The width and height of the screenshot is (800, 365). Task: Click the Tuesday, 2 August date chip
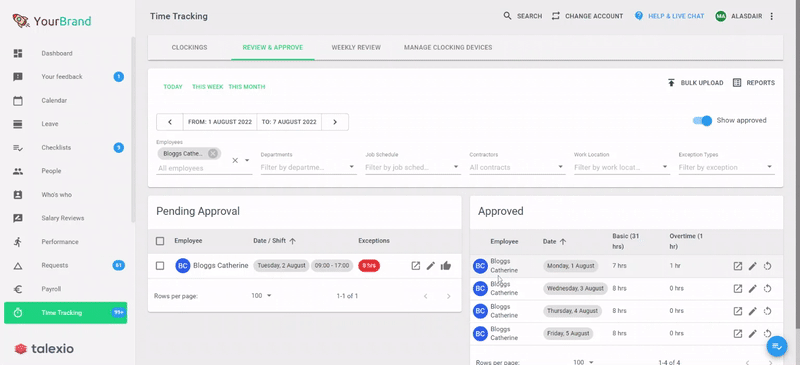(x=281, y=265)
